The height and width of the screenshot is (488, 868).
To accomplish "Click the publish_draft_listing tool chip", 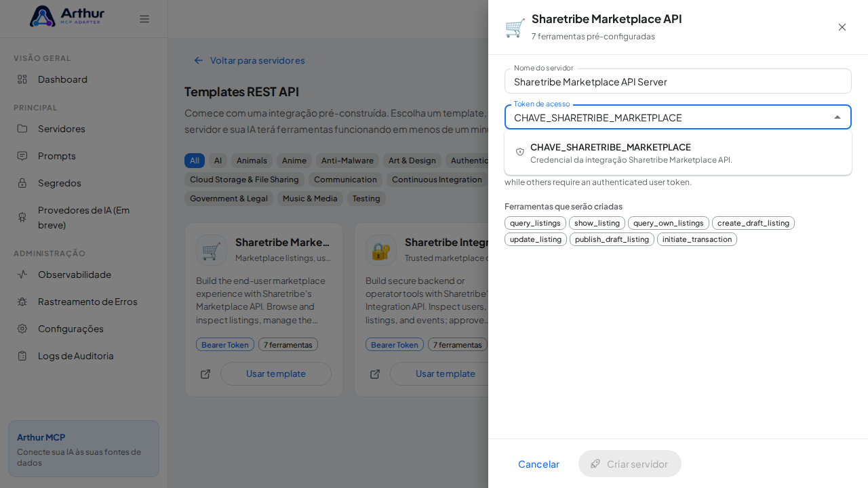I will coord(612,239).
